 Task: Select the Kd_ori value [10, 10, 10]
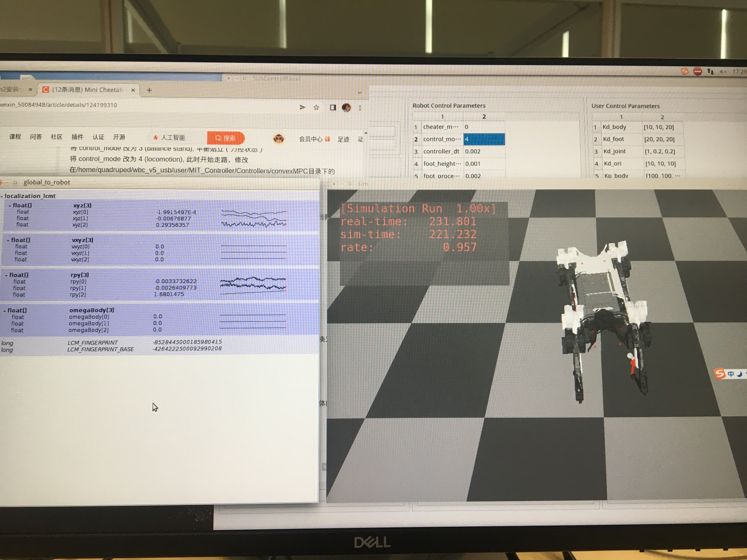point(664,164)
